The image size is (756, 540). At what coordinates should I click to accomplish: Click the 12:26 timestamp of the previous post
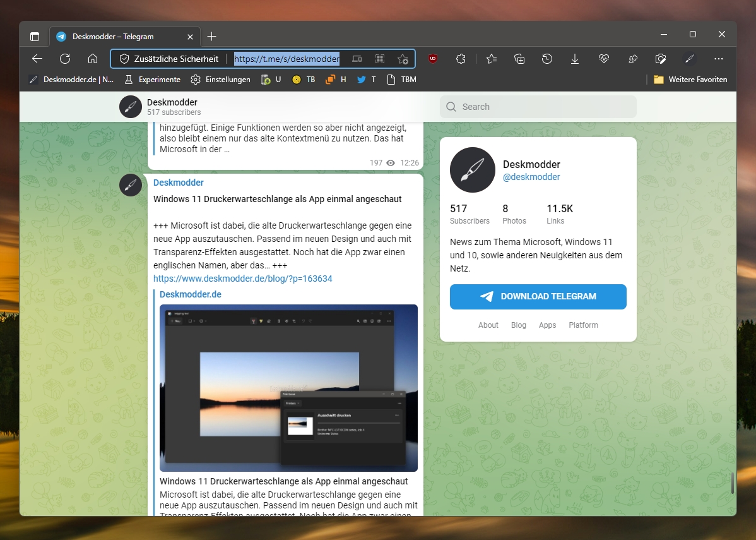click(x=410, y=163)
